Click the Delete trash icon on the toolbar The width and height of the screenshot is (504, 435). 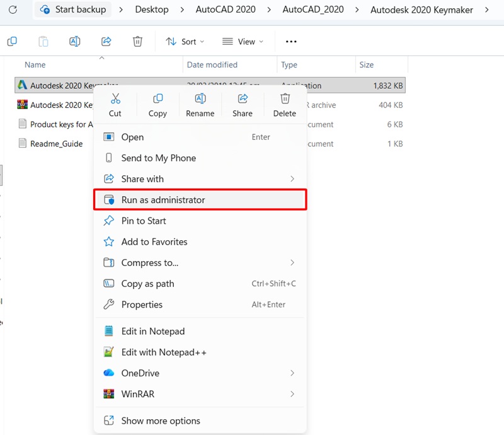[137, 40]
